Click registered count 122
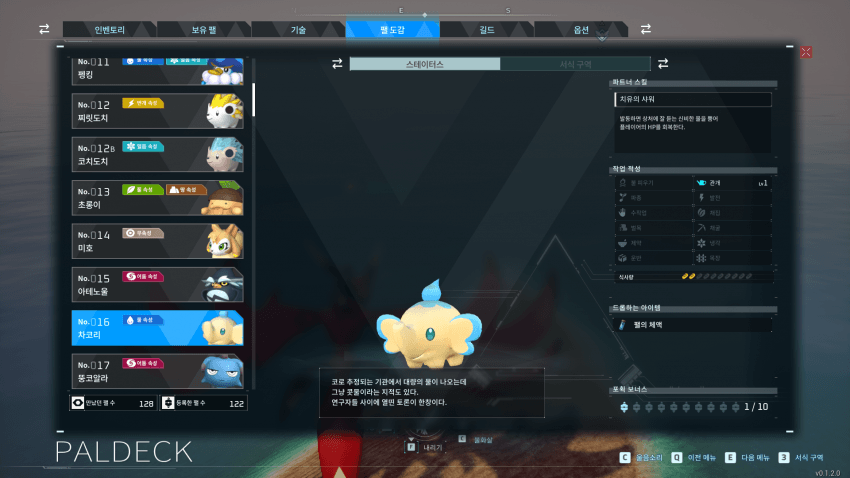Screen dimensions: 850x478 pyautogui.click(x=236, y=404)
